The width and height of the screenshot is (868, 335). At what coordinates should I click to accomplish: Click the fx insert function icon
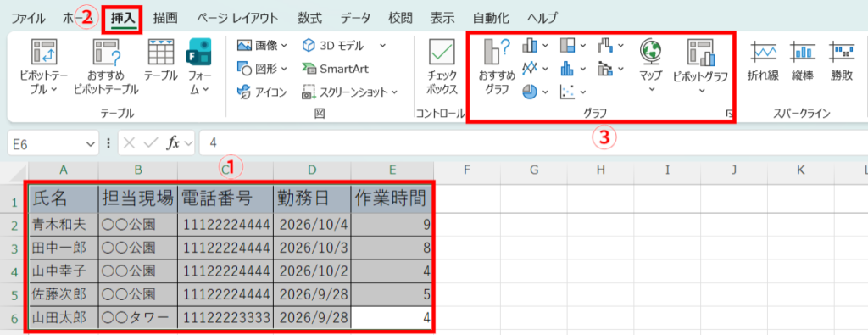click(173, 142)
